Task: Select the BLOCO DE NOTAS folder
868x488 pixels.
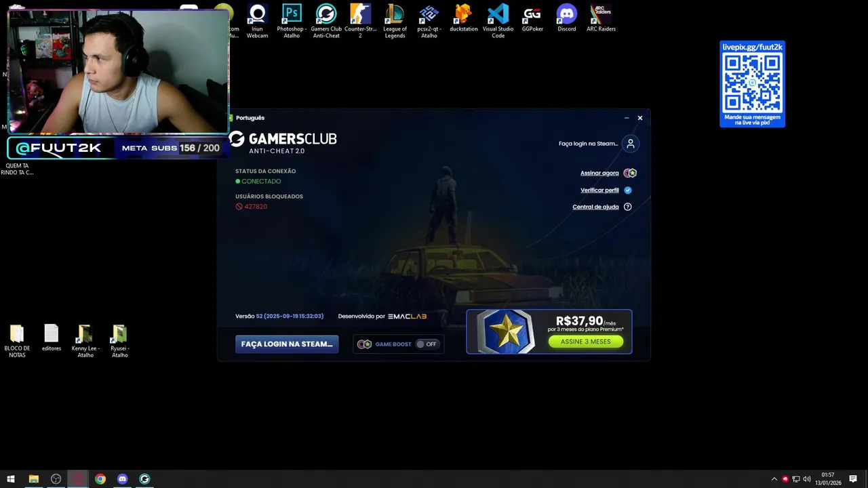Action: [x=17, y=341]
